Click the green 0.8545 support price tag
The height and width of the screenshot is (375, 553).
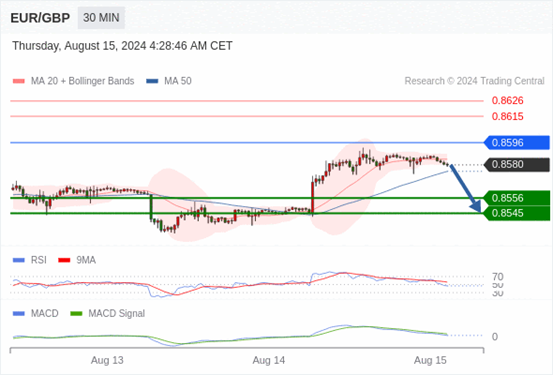517,213
